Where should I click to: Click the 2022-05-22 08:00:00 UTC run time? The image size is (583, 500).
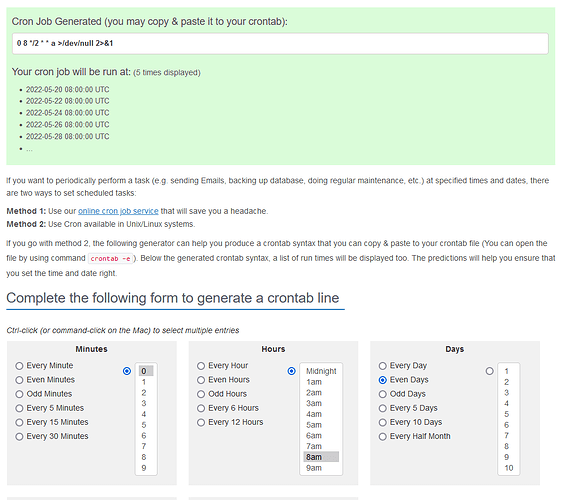pos(68,101)
